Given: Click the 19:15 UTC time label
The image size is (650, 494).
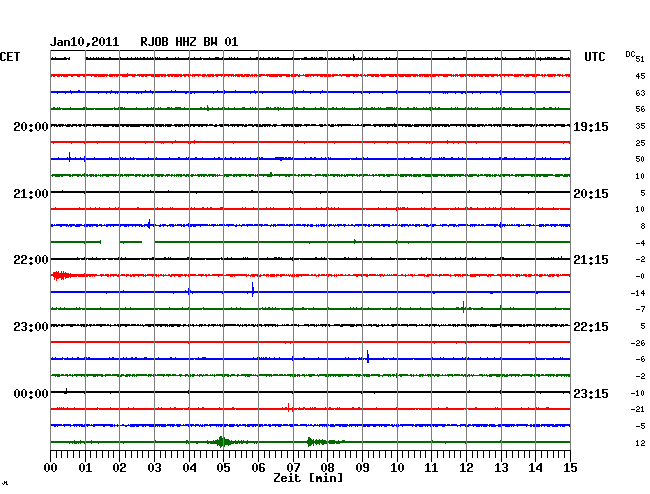Looking at the screenshot, I should [591, 127].
